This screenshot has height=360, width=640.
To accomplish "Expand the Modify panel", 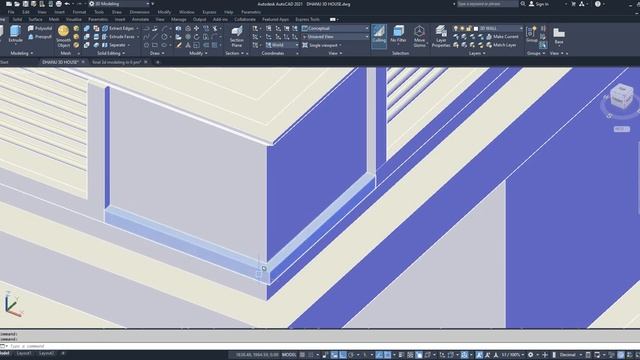I will click(198, 53).
